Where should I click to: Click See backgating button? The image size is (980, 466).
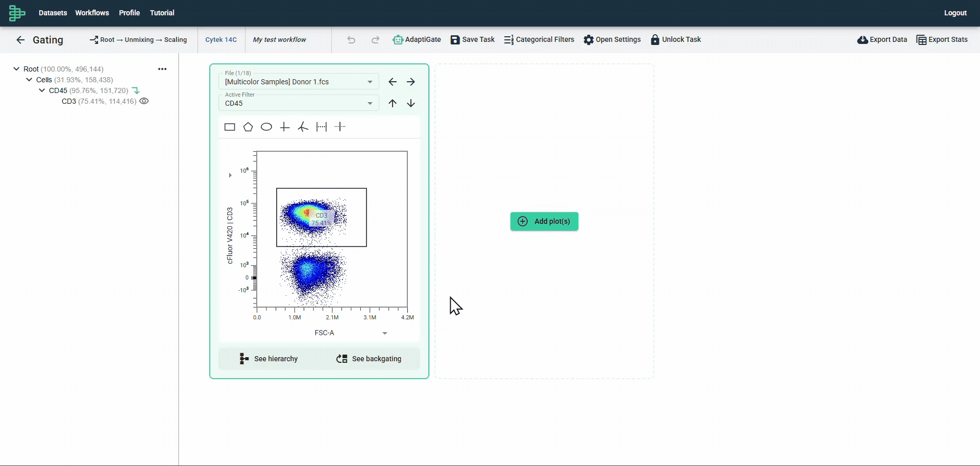(369, 359)
